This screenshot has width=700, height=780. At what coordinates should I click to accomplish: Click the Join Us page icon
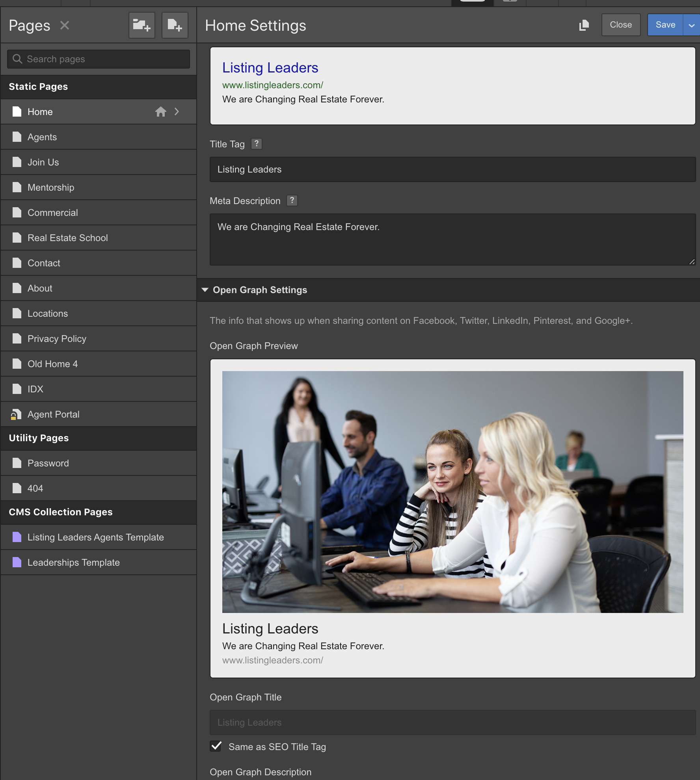[x=17, y=162]
